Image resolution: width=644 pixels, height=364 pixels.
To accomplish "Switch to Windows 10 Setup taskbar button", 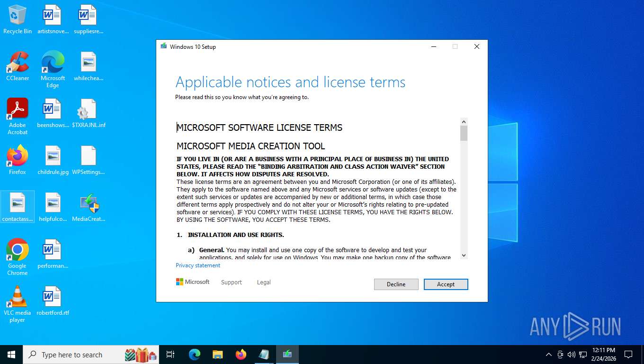I will [287, 355].
